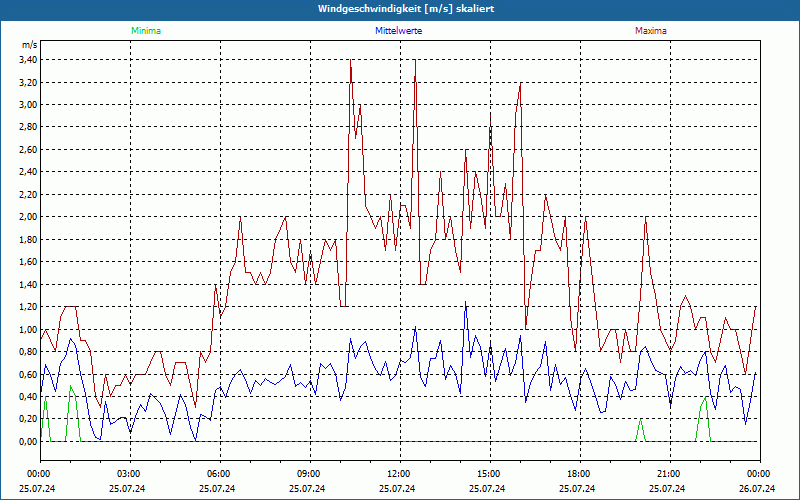Click the '25.07.24' date under 18:00

[577, 488]
